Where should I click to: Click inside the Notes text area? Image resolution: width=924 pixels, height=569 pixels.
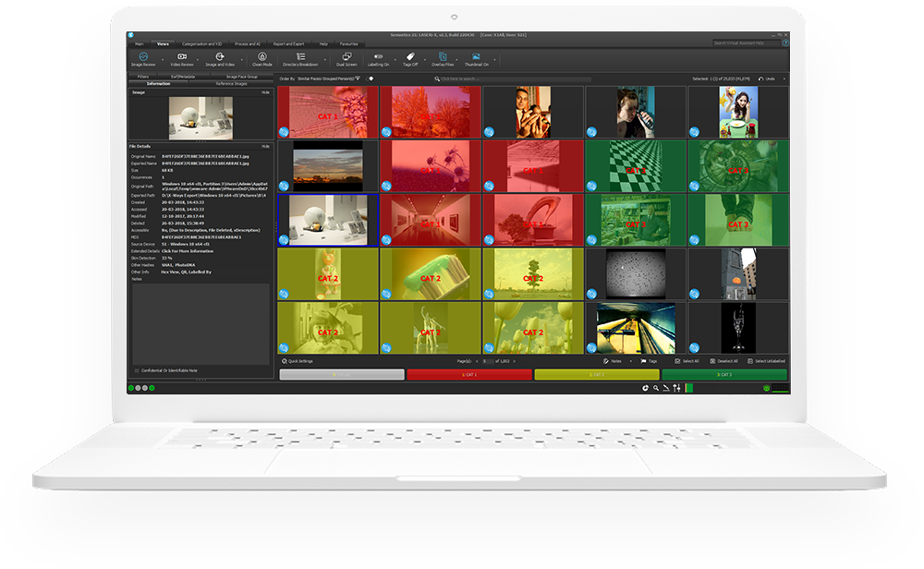(x=201, y=324)
